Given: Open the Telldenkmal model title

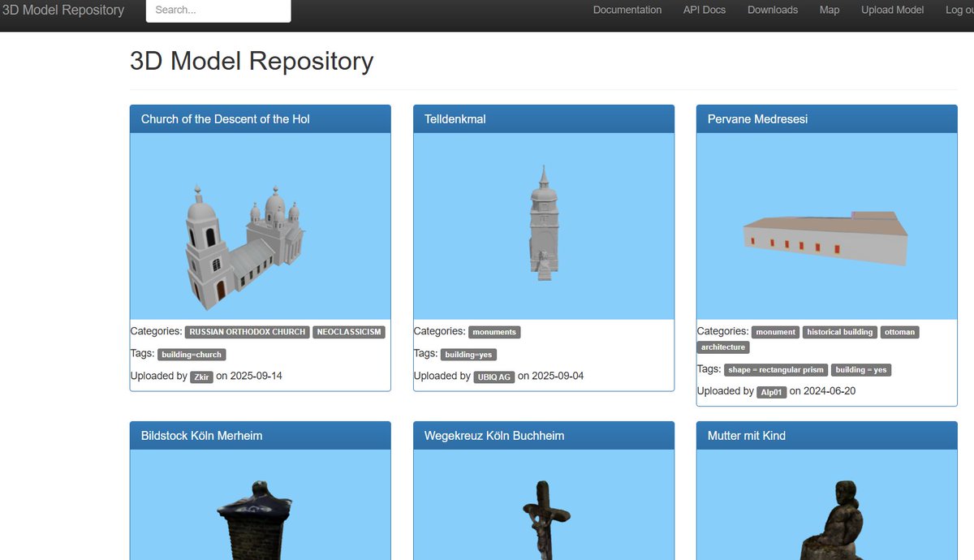Looking at the screenshot, I should (x=455, y=119).
